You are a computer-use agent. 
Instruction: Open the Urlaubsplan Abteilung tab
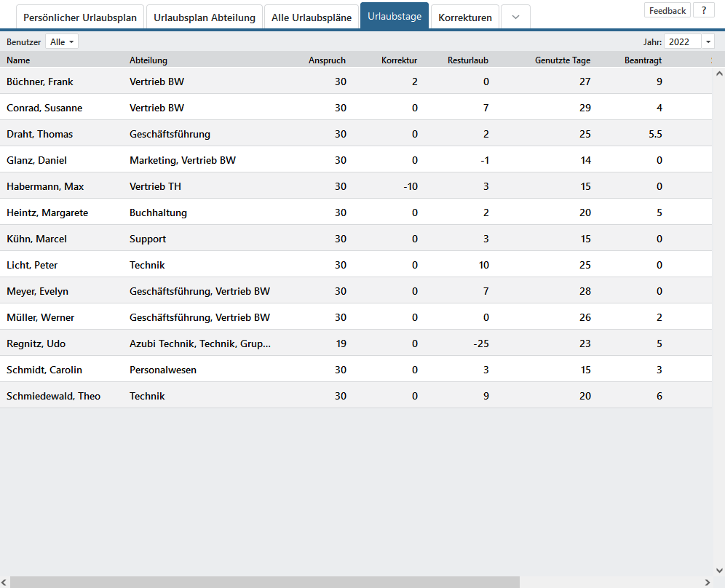(205, 17)
